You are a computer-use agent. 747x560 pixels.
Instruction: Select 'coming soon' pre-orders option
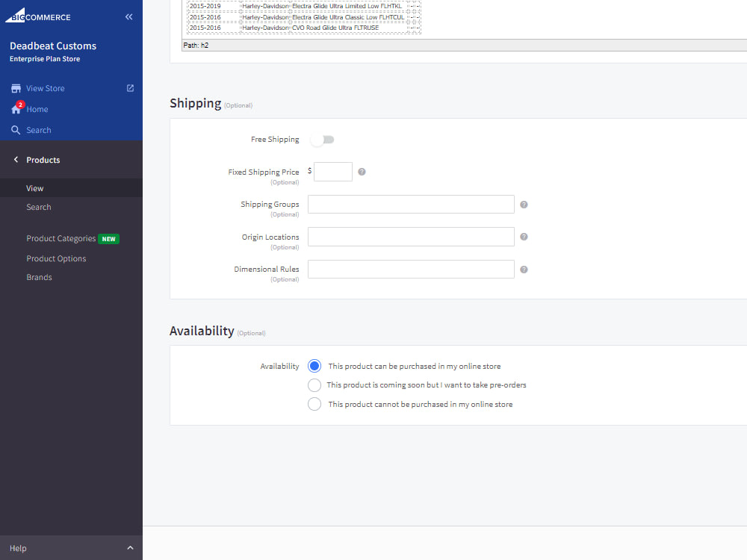click(x=314, y=385)
